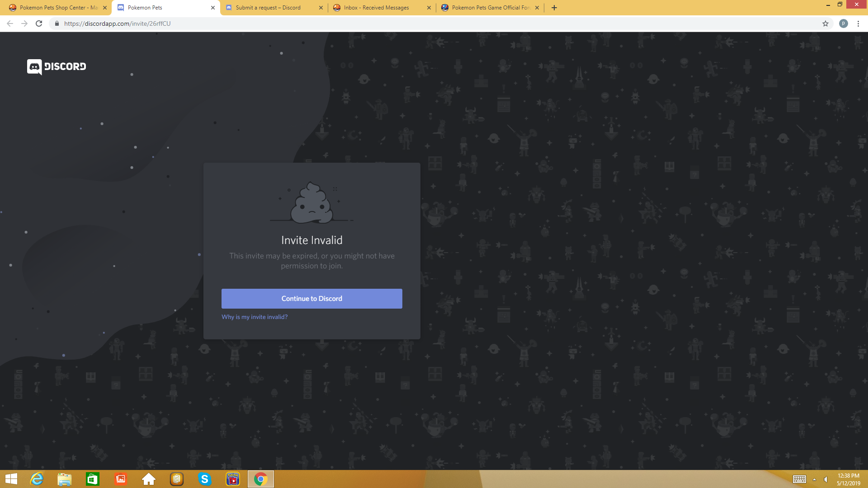868x488 pixels.
Task: Show hidden system tray icons
Action: coord(814,479)
